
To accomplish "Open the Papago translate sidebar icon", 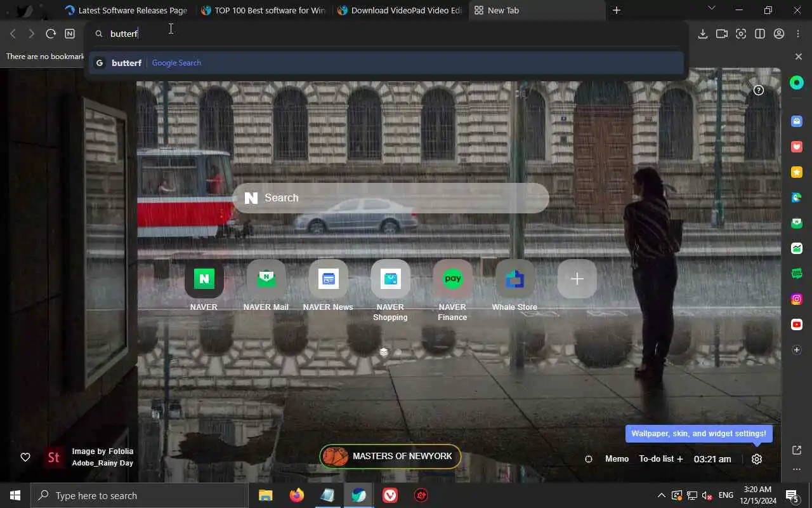I will (x=797, y=197).
